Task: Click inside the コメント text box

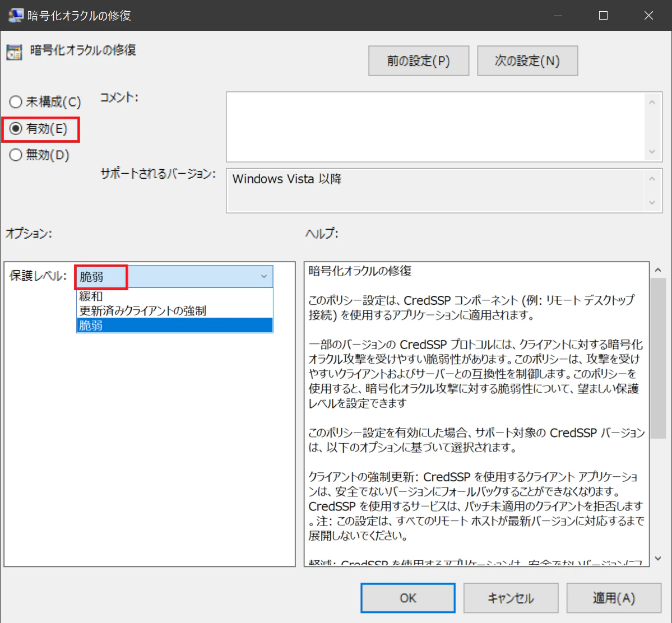Action: [435, 127]
